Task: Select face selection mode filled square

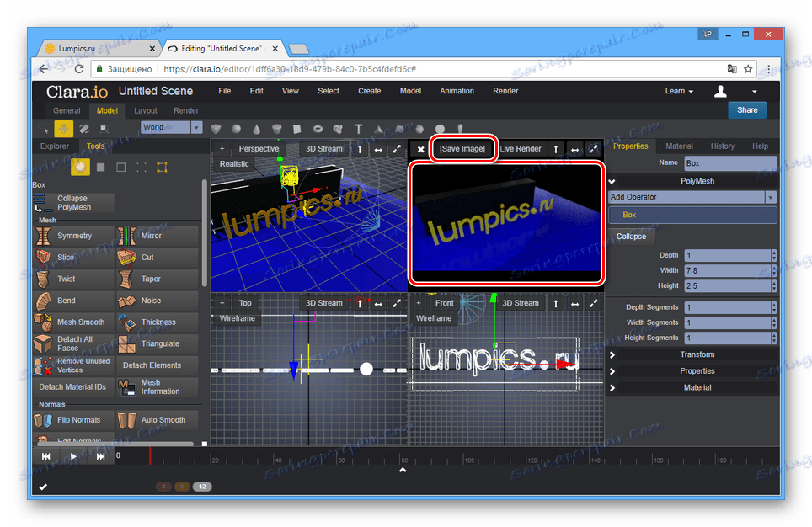Action: [x=101, y=168]
